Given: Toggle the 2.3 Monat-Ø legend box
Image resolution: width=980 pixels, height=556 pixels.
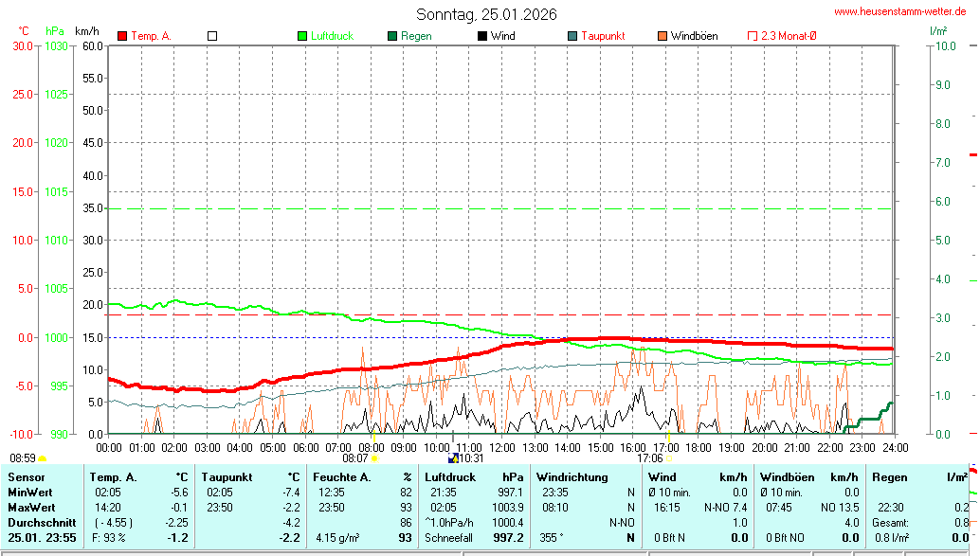Looking at the screenshot, I should click(x=753, y=36).
